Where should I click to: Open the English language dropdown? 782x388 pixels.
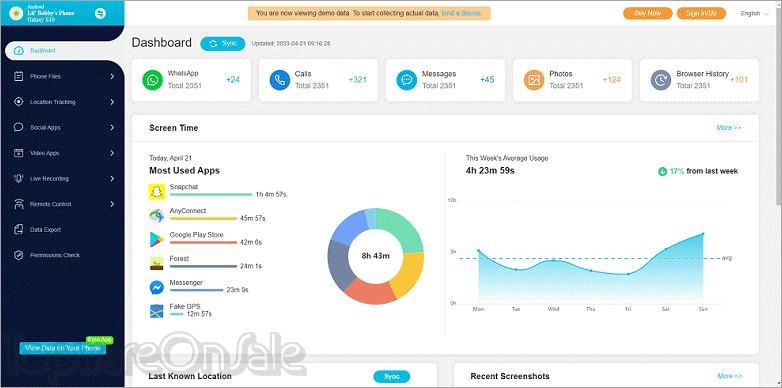coord(755,13)
